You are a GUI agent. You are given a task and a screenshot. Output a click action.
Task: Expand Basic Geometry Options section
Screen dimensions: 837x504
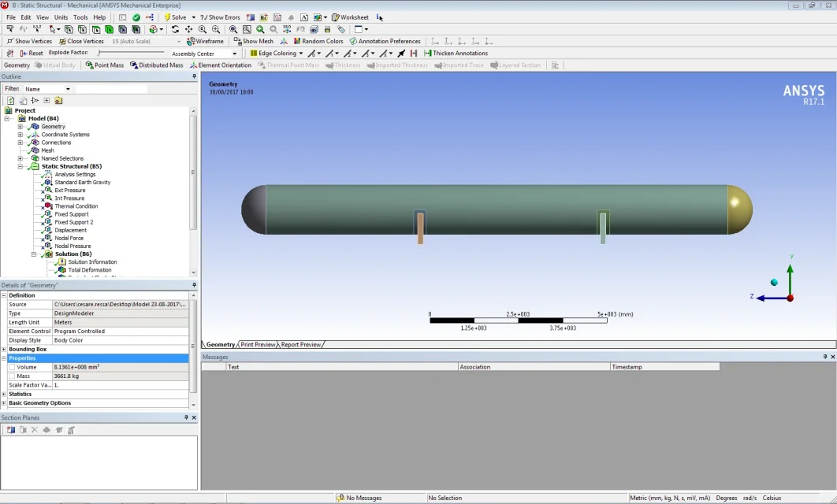pyautogui.click(x=4, y=403)
